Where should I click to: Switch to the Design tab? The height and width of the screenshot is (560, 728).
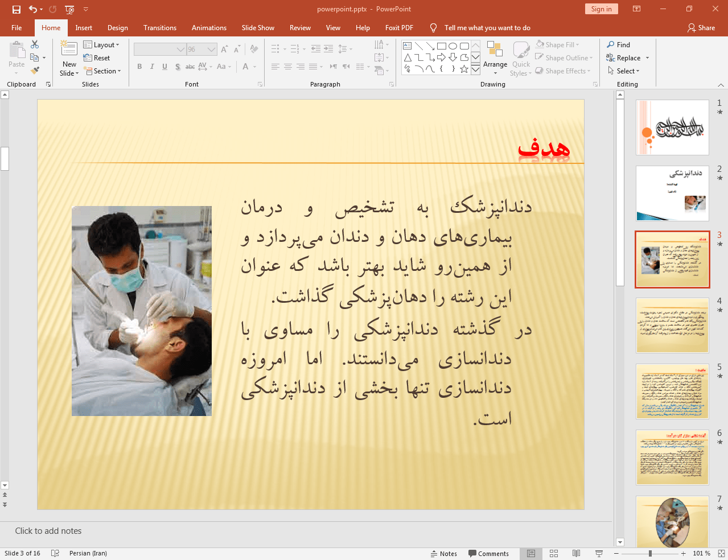[117, 27]
